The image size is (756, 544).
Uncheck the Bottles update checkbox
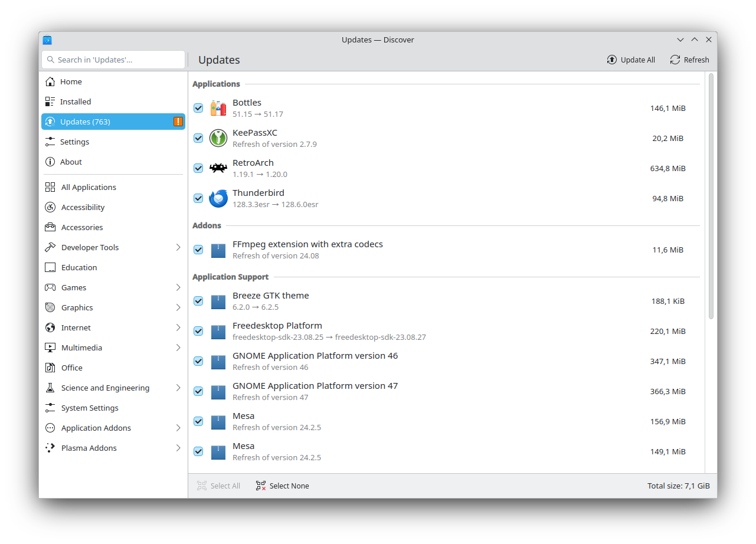click(x=198, y=108)
